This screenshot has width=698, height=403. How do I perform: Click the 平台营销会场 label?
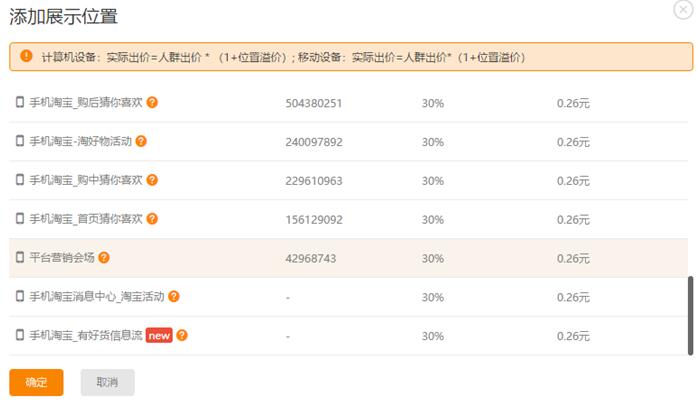pos(62,257)
